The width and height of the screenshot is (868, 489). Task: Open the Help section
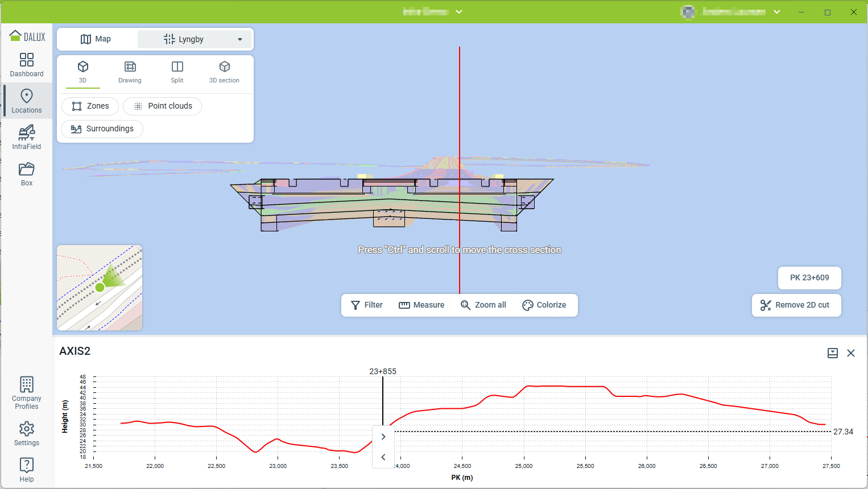(27, 470)
